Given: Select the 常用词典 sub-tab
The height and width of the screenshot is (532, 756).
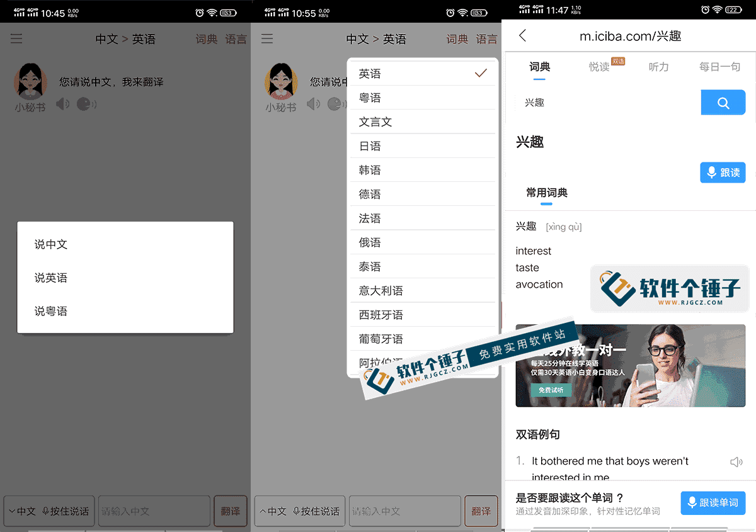Looking at the screenshot, I should pyautogui.click(x=547, y=193).
